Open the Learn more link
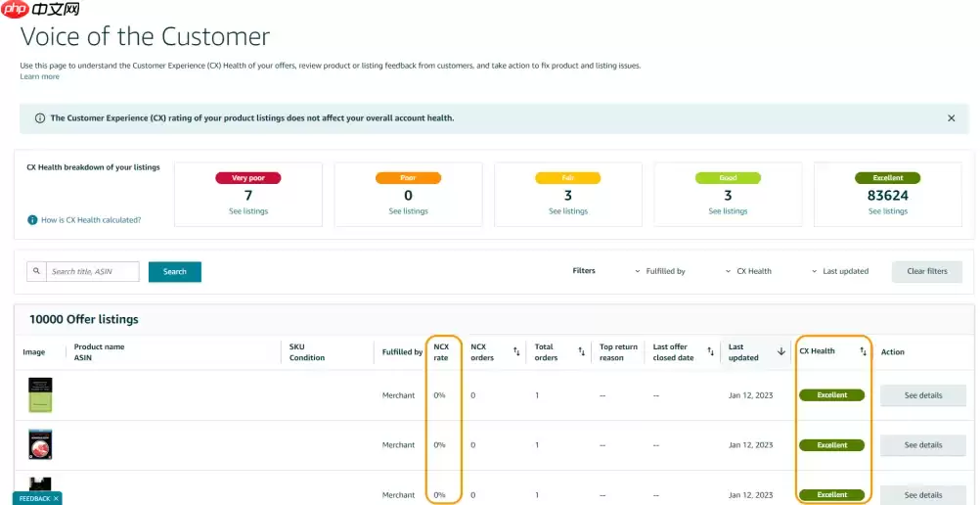 tap(39, 76)
